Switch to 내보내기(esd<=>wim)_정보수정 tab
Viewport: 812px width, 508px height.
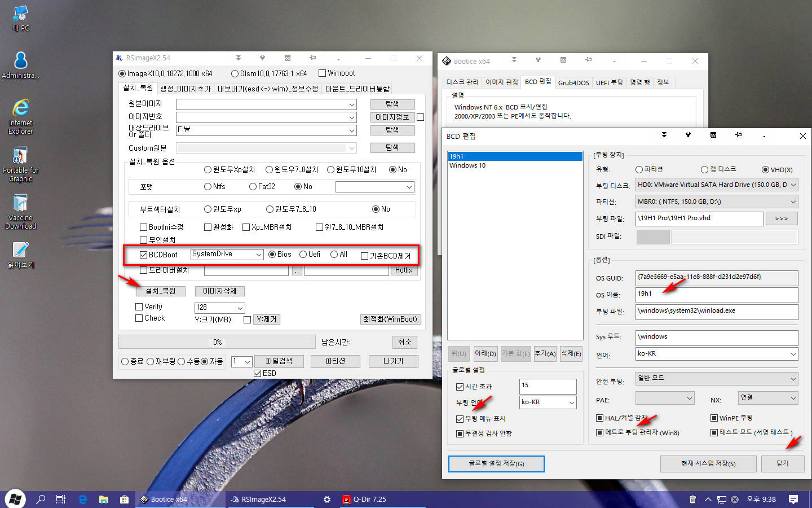(x=267, y=89)
